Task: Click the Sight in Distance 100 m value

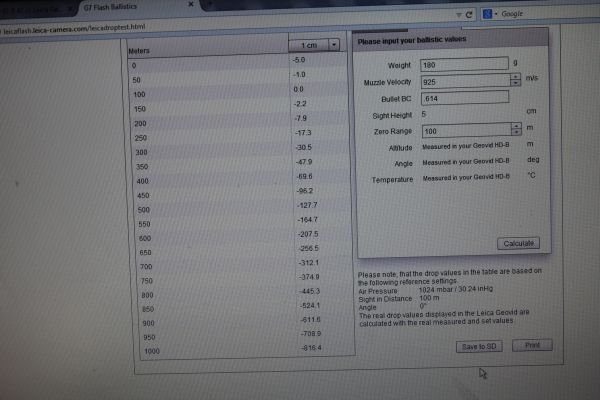Action: [x=429, y=298]
